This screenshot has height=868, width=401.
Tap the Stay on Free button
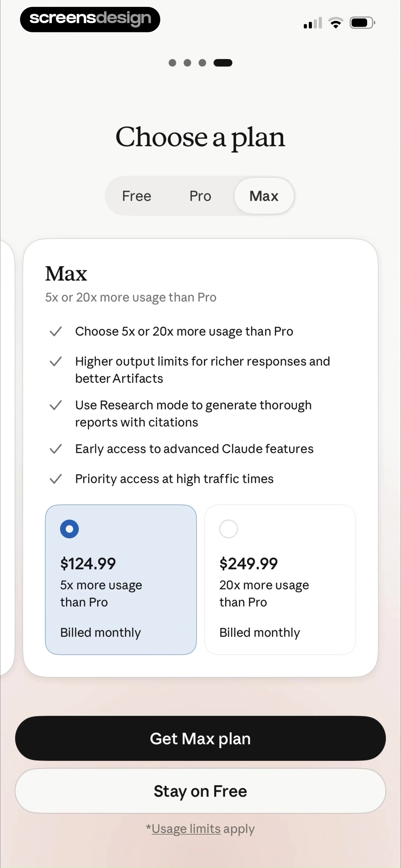click(x=200, y=791)
